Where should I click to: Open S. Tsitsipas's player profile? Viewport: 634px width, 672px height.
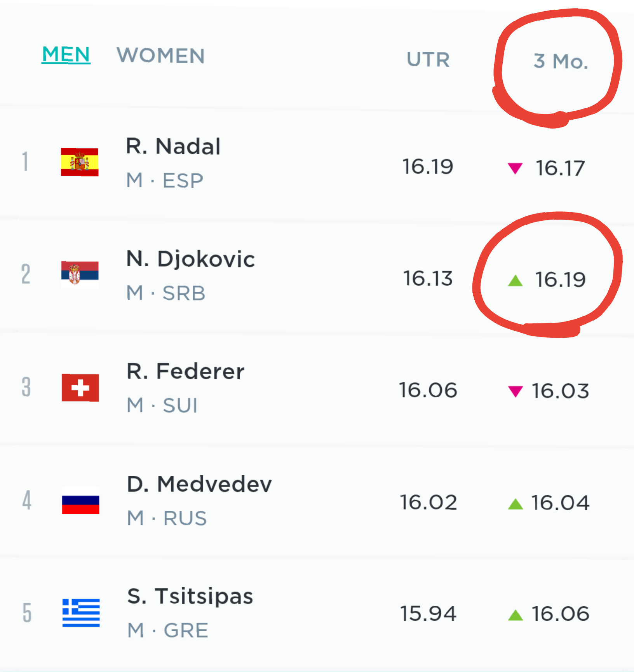(x=190, y=596)
